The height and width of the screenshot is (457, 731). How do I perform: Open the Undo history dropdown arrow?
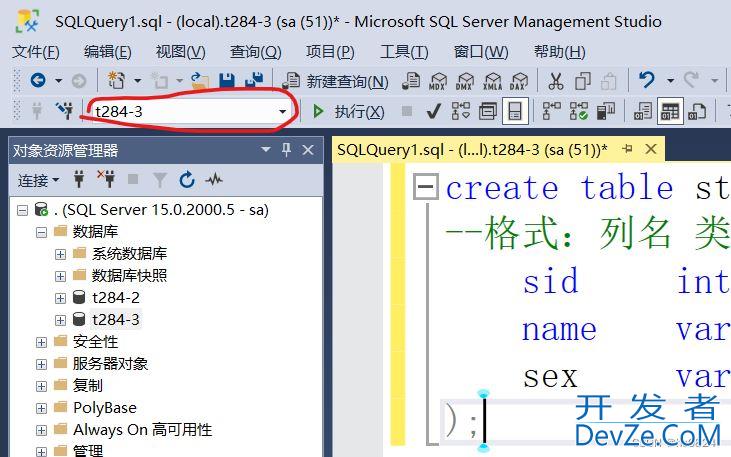click(670, 81)
